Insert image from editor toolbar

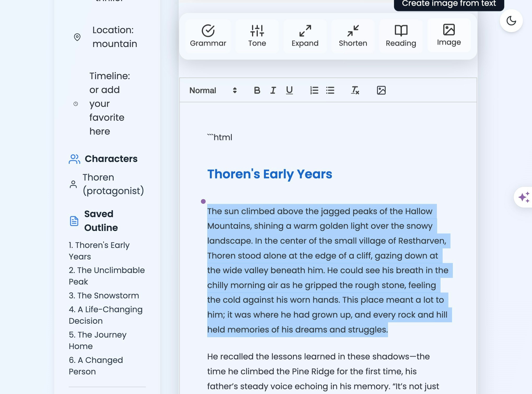click(x=381, y=90)
